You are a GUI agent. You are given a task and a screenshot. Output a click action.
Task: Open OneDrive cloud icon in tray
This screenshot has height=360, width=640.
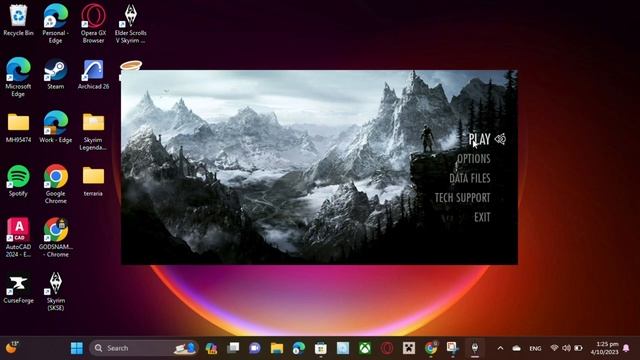(x=516, y=348)
